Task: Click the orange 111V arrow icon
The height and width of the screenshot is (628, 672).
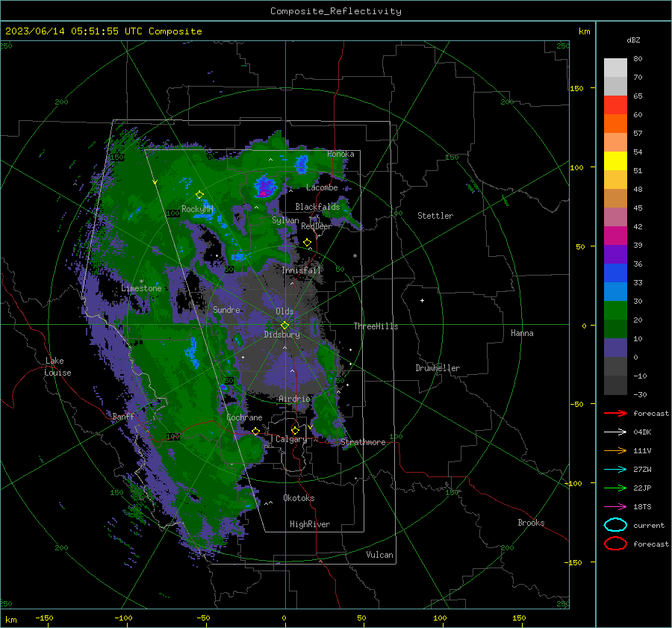Action: coord(615,450)
